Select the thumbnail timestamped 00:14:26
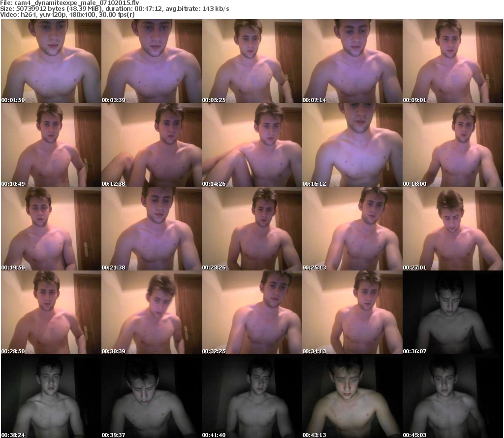 [252, 145]
